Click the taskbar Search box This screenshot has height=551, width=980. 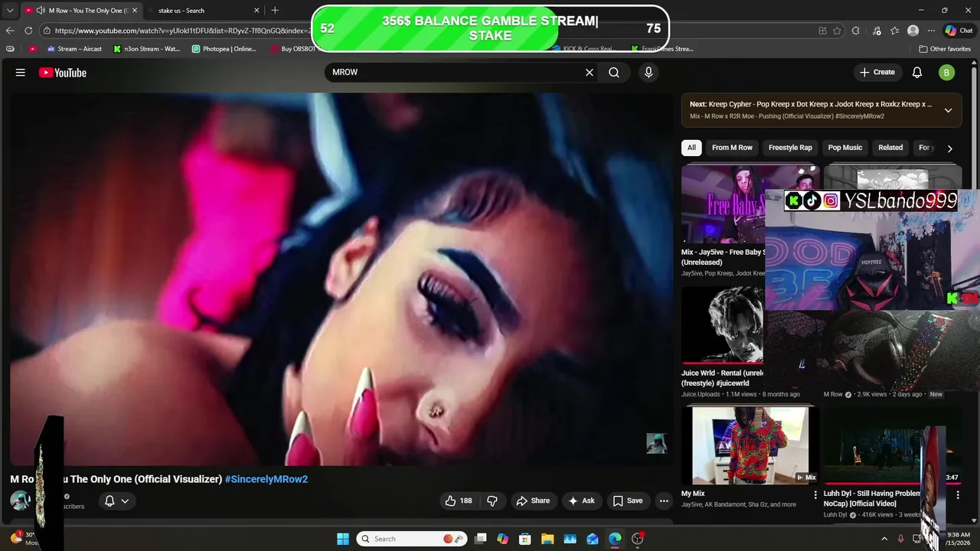coord(413,539)
